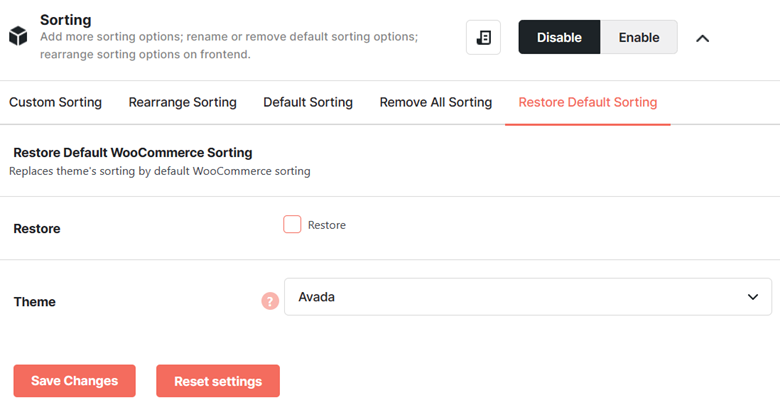Click the Theme dropdown arrow
The width and height of the screenshot is (780, 415).
(x=753, y=297)
